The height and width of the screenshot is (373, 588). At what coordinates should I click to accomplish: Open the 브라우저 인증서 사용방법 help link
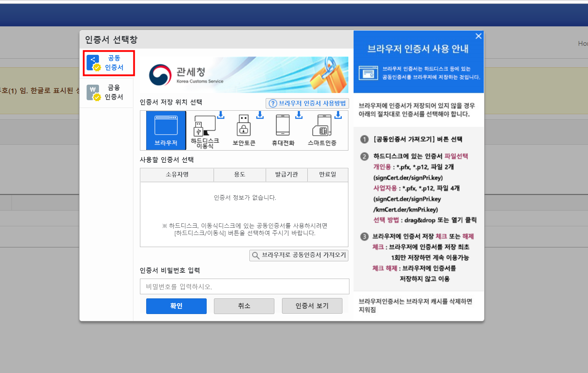[x=307, y=103]
